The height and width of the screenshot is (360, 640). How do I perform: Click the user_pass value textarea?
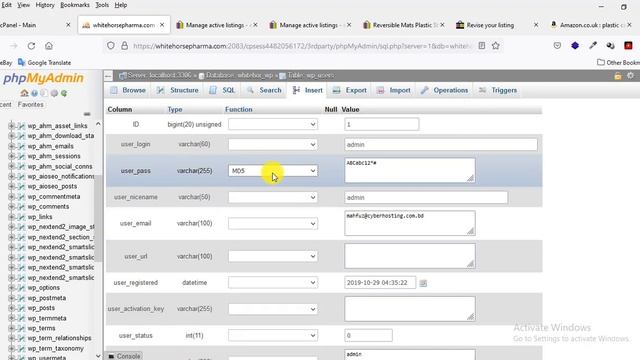[x=409, y=170]
